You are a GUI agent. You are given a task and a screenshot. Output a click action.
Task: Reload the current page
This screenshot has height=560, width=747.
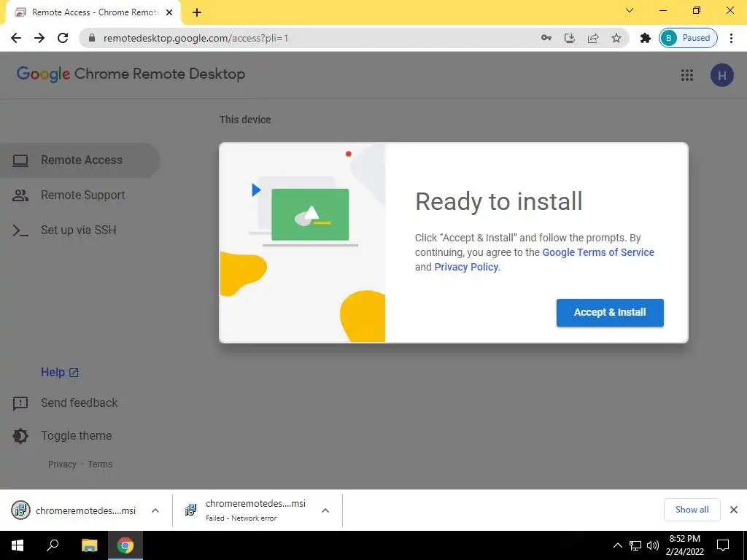pyautogui.click(x=63, y=38)
